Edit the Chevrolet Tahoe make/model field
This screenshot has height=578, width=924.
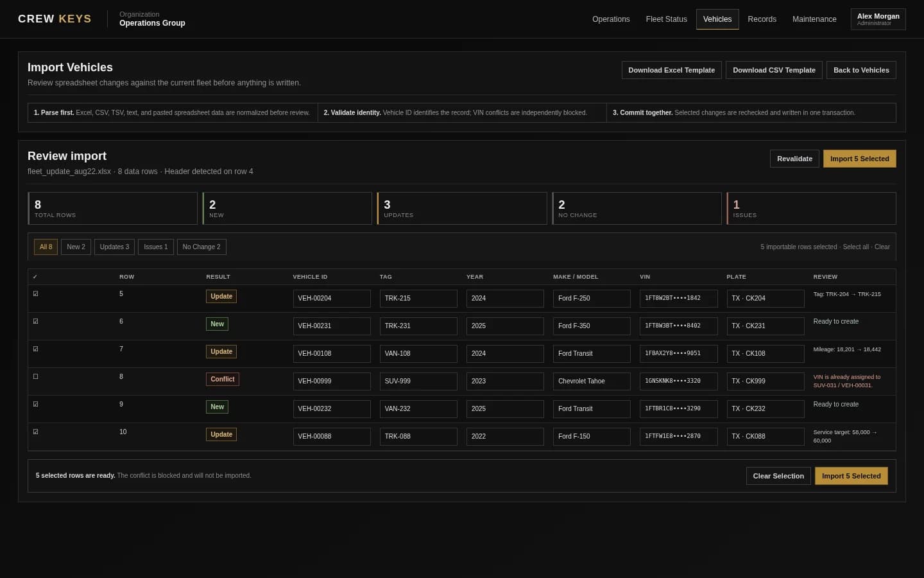[x=592, y=381]
